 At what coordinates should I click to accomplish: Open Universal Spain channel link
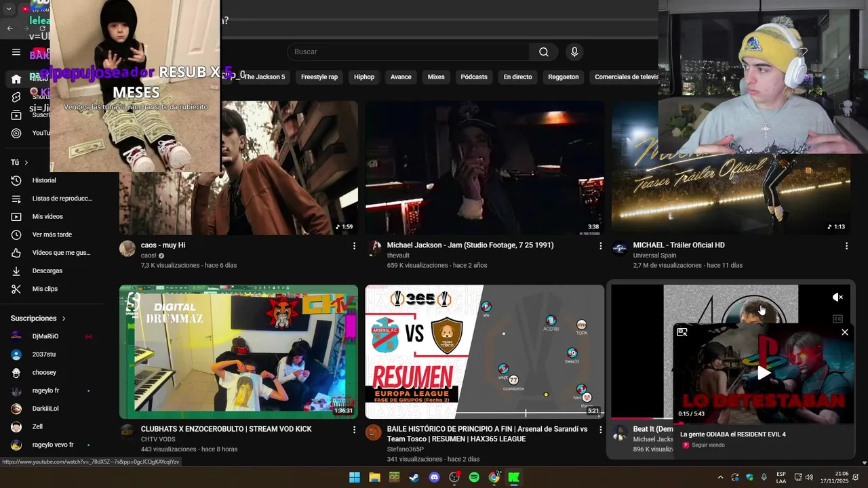[657, 256]
